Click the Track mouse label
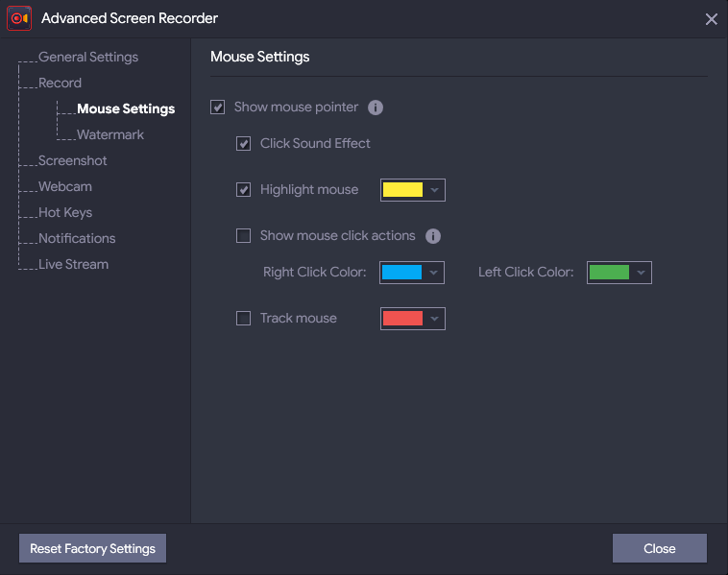 click(x=299, y=319)
